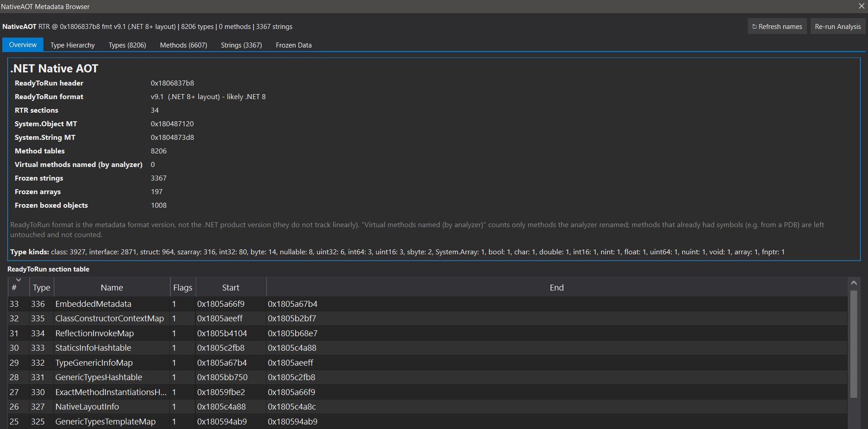Sort table by Name column header

[x=112, y=287]
